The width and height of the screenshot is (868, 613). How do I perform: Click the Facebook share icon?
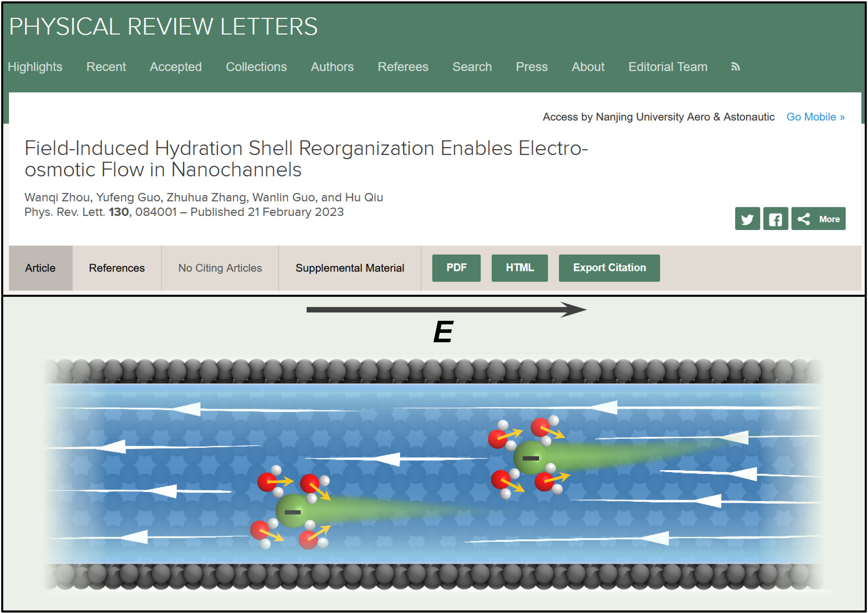point(775,219)
